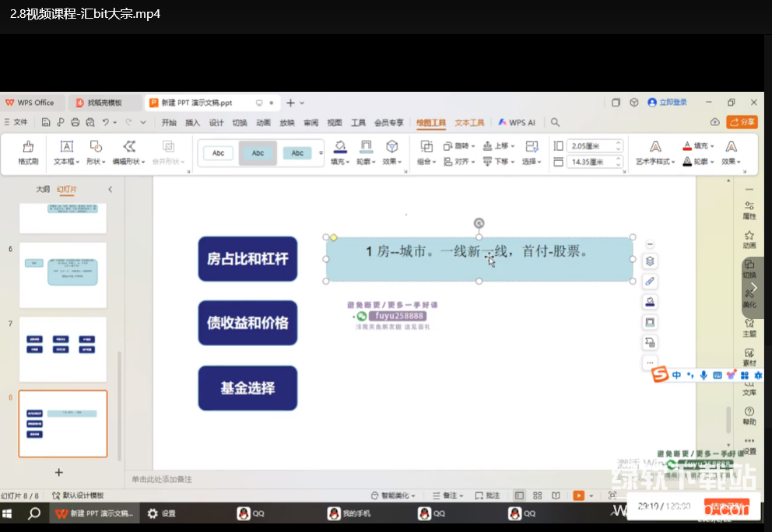Select the teal filled Abc shape style
The width and height of the screenshot is (772, 532).
pyautogui.click(x=297, y=153)
